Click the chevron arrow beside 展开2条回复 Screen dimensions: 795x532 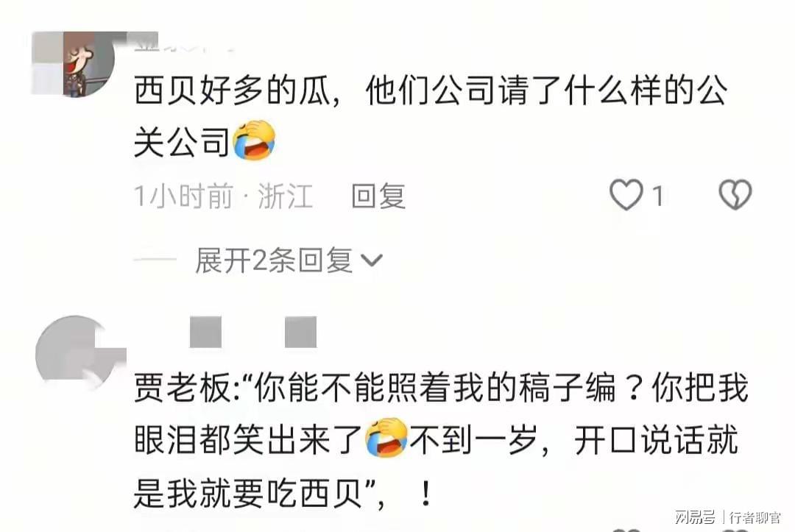pyautogui.click(x=372, y=260)
